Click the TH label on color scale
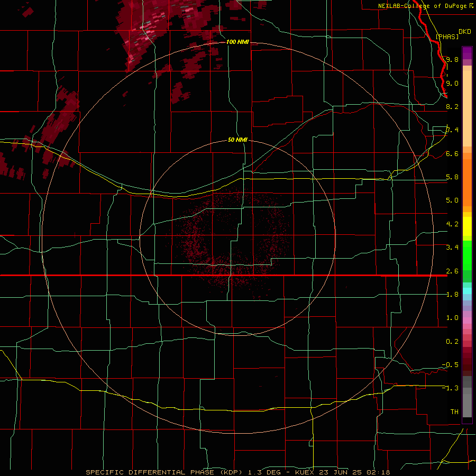 pos(454,412)
